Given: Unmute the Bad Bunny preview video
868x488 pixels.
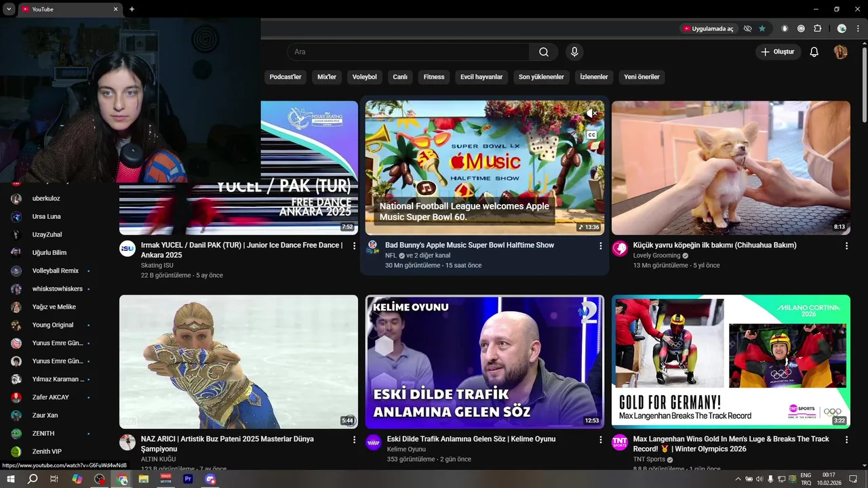Looking at the screenshot, I should click(x=591, y=113).
